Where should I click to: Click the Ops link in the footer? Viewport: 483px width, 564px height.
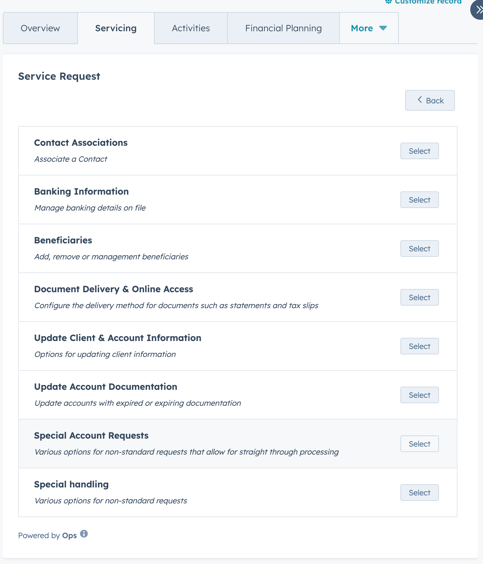(x=69, y=536)
